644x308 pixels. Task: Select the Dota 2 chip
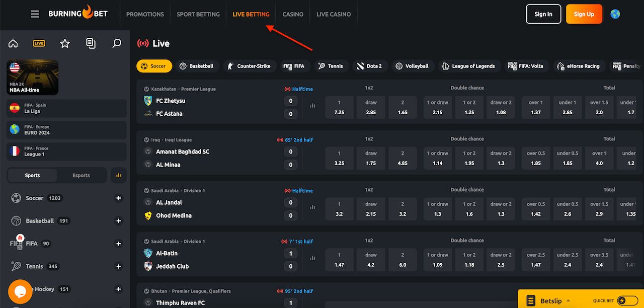370,66
